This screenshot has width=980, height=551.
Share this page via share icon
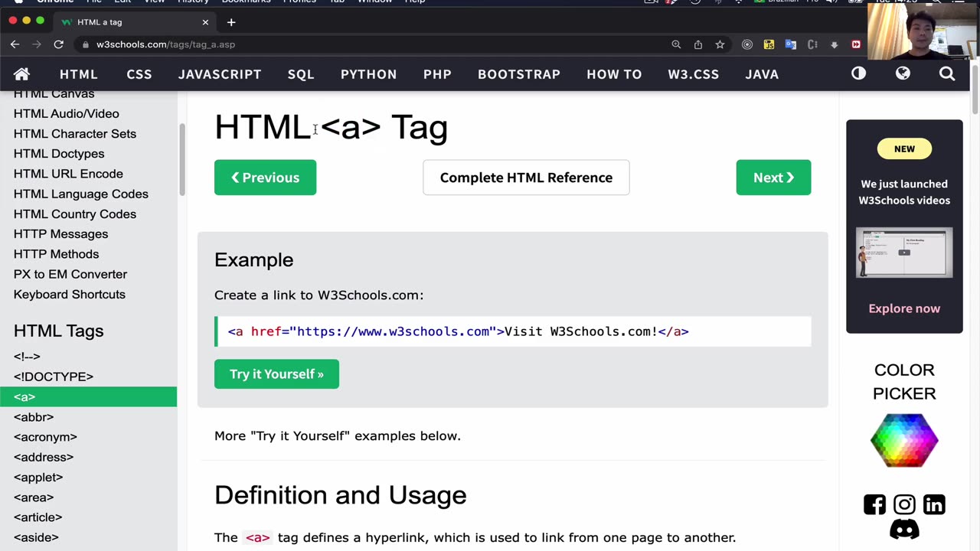698,44
